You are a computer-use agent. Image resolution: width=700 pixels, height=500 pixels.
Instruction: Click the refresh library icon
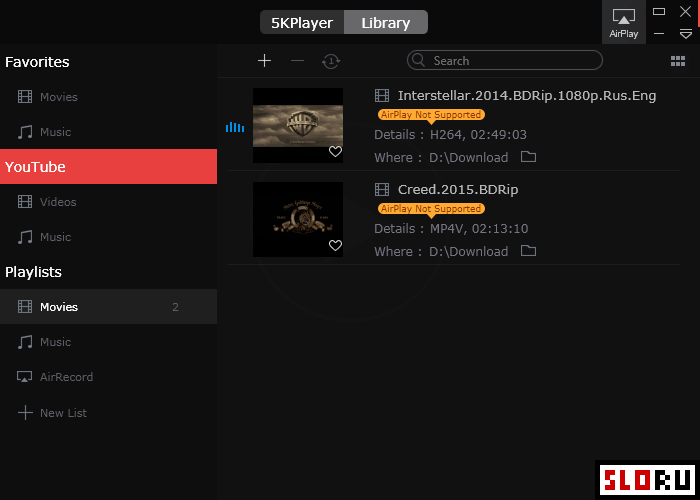click(331, 61)
